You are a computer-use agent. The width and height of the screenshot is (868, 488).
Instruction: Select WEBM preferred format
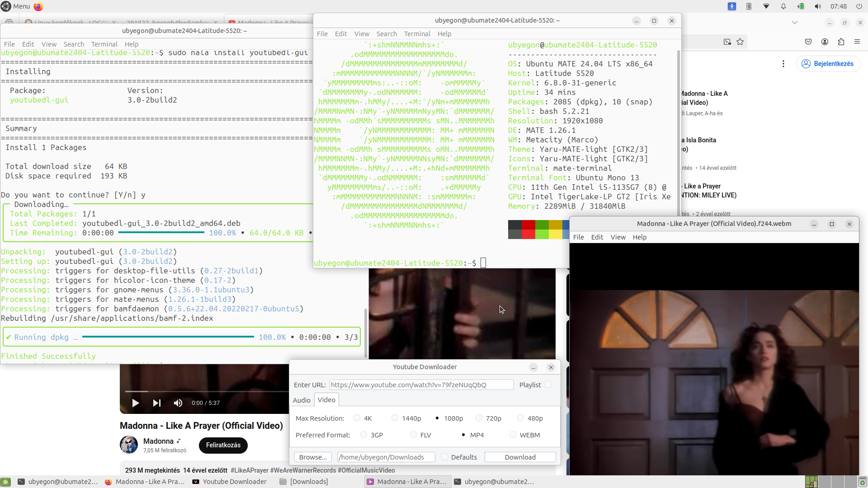click(513, 435)
